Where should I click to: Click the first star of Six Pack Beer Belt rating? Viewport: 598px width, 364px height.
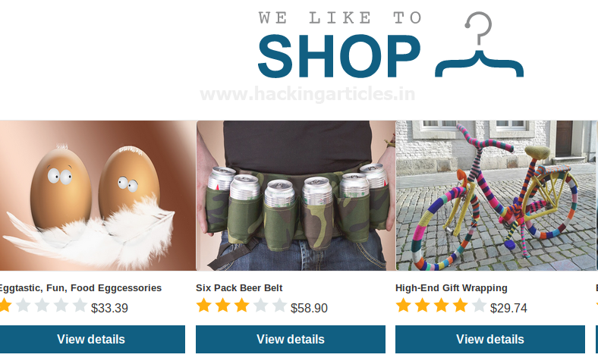[203, 306]
